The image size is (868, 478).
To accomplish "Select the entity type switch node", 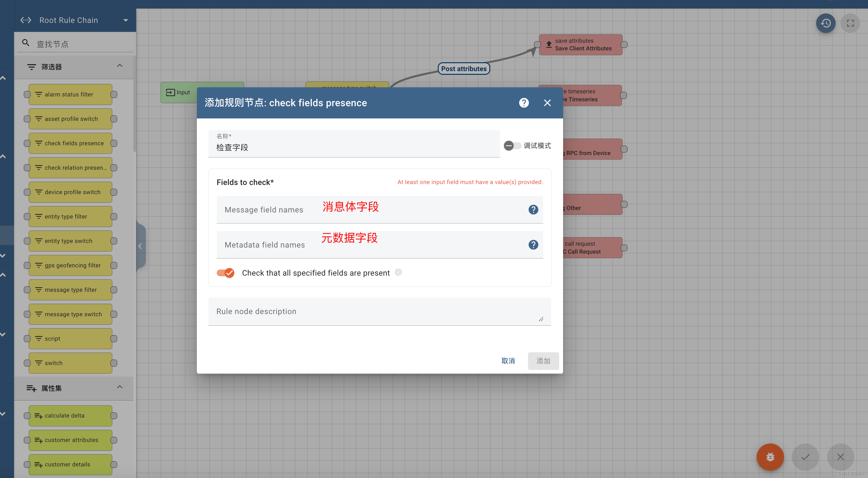I will coord(71,241).
